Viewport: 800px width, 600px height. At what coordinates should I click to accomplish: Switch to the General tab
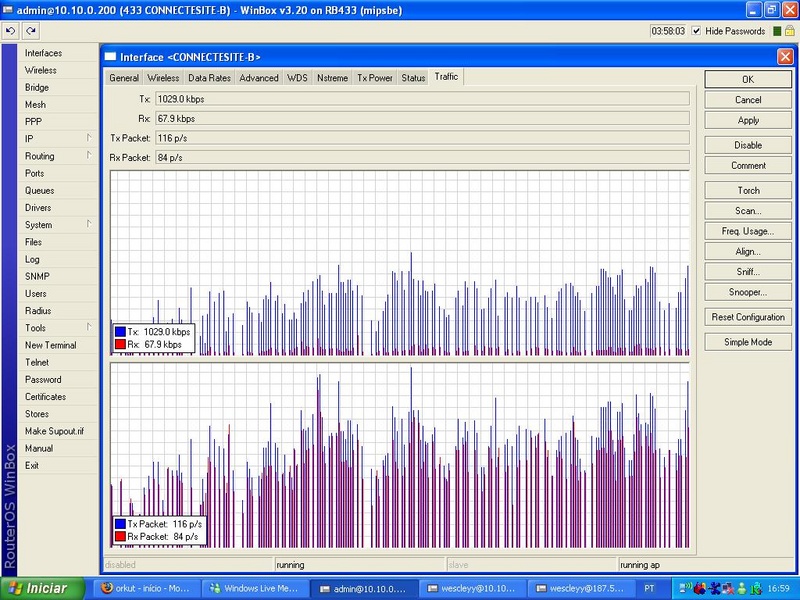(x=124, y=78)
